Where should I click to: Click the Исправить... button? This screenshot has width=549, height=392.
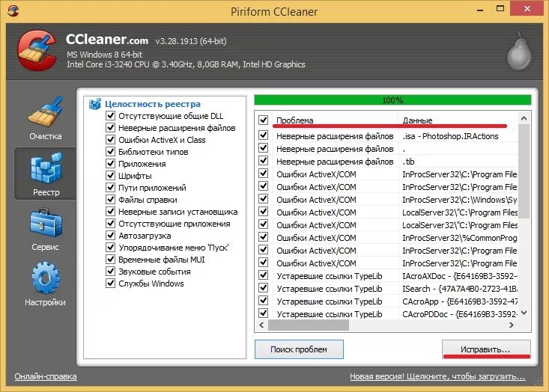coord(486,349)
